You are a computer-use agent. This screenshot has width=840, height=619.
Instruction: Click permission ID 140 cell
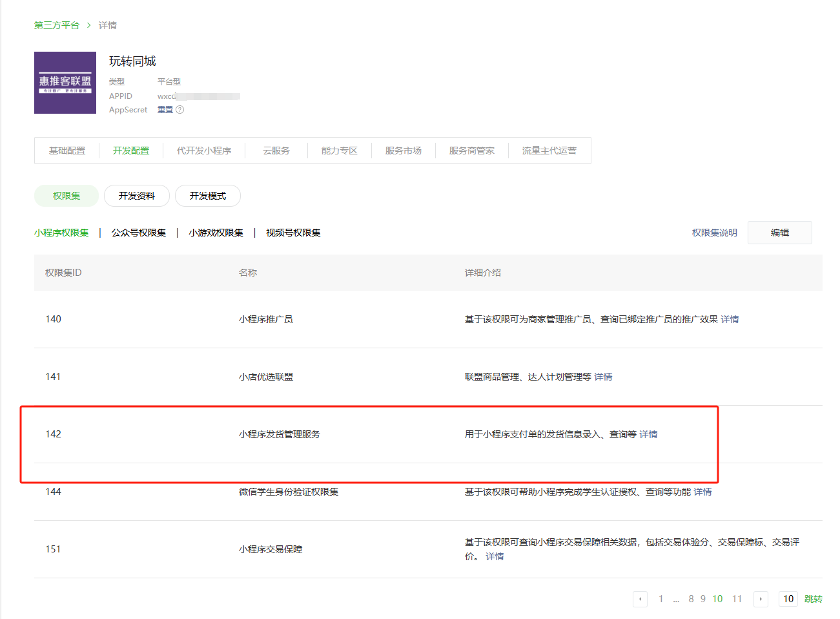pos(54,319)
